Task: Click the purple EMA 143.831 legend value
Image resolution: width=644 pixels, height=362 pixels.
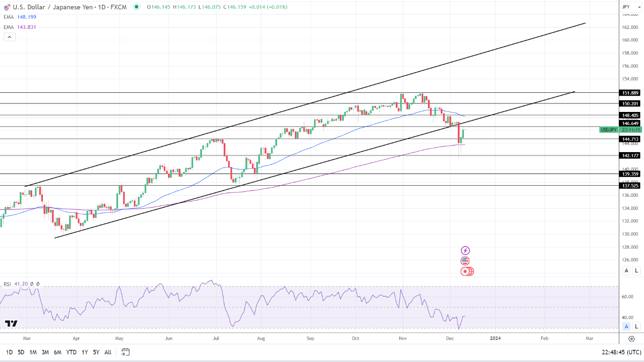Action: click(x=26, y=27)
